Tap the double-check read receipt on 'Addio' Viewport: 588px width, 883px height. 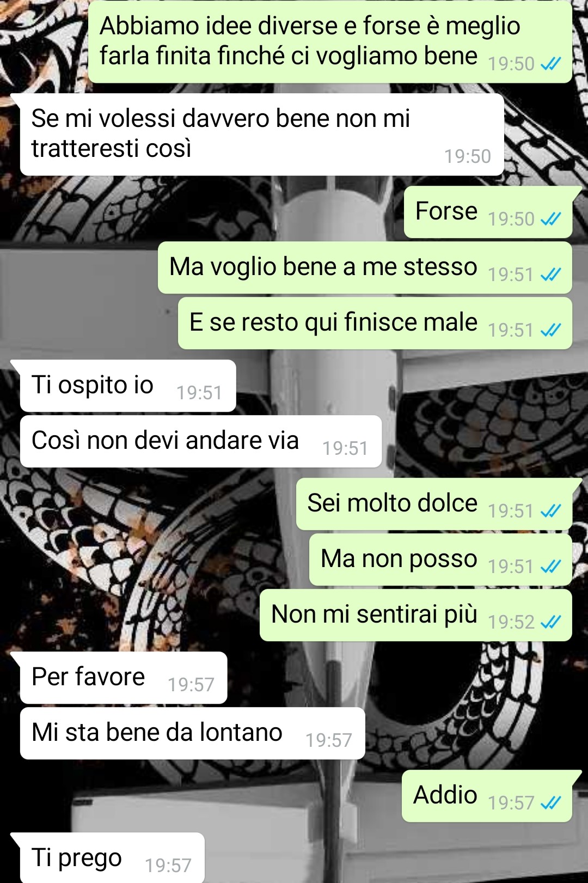point(550,803)
